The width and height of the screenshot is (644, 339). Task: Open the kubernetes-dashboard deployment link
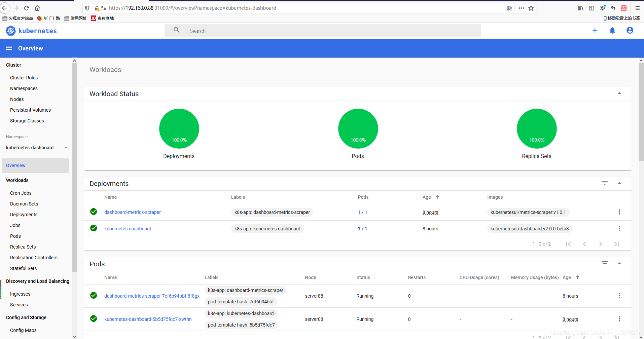(x=128, y=229)
